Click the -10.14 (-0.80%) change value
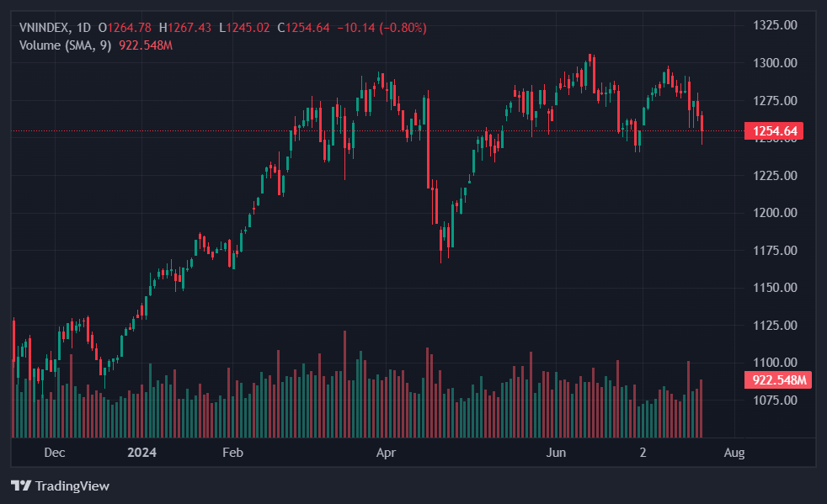 (x=381, y=28)
